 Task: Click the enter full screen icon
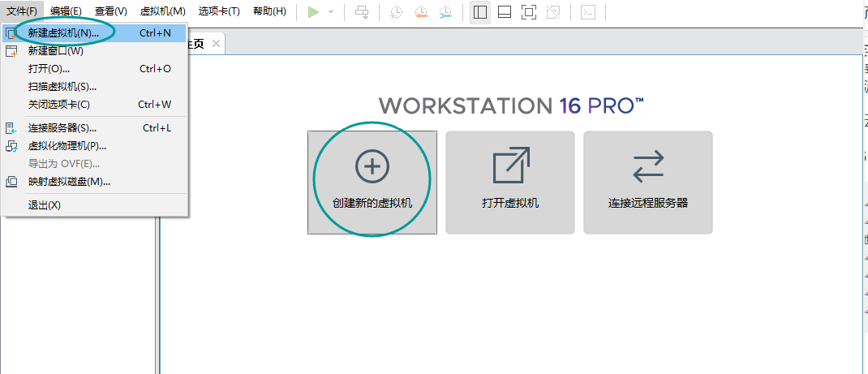tap(529, 12)
